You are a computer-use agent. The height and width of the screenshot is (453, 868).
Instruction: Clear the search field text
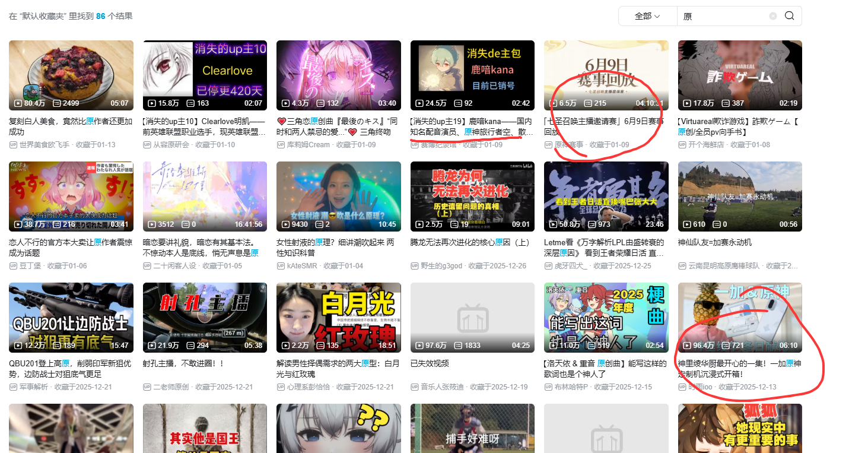[x=773, y=16]
